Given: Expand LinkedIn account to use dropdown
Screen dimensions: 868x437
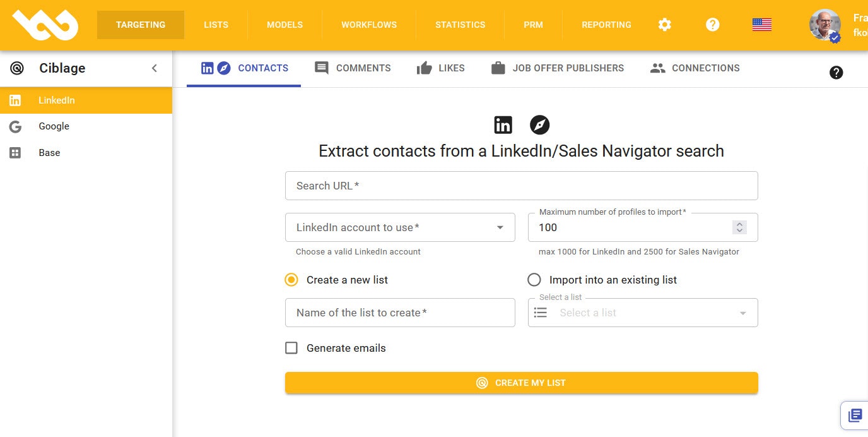Looking at the screenshot, I should point(400,227).
